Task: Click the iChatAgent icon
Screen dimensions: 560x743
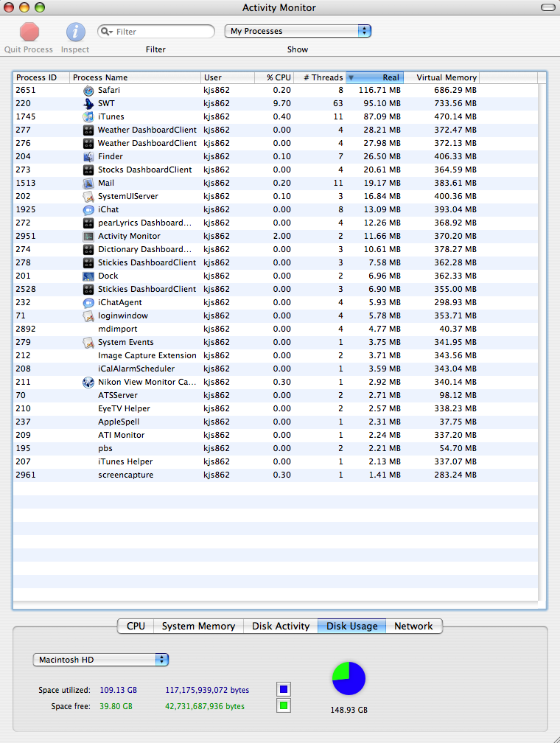Action: coord(88,303)
